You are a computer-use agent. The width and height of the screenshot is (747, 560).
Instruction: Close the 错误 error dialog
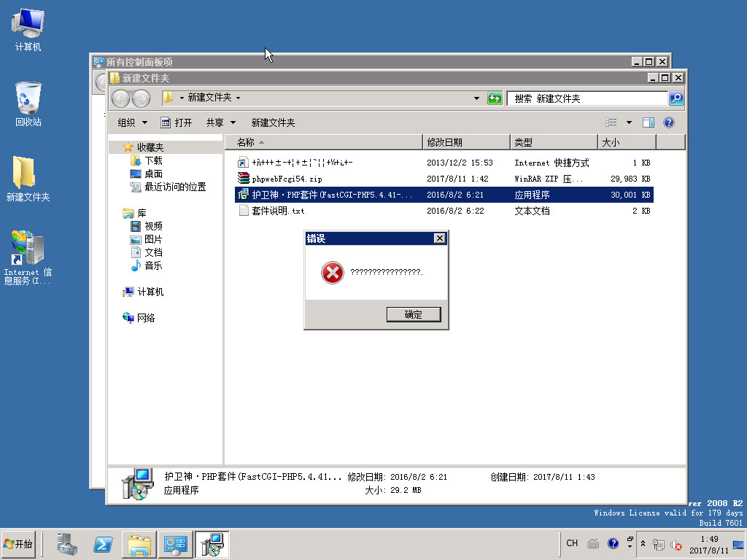pyautogui.click(x=439, y=238)
